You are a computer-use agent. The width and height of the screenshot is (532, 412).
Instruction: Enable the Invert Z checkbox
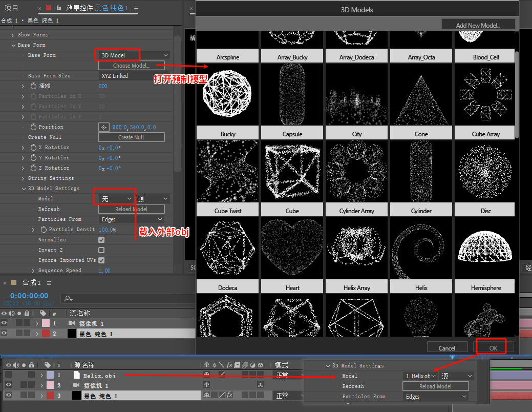(x=101, y=250)
